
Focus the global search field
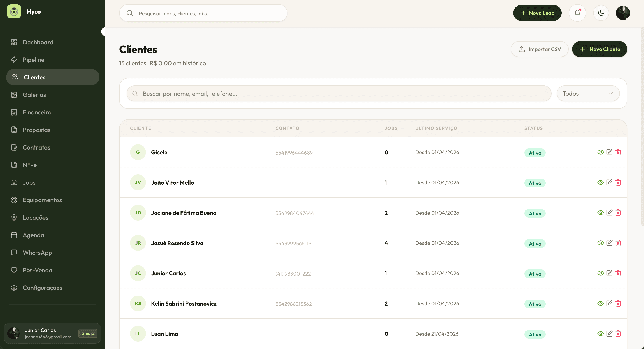click(203, 13)
